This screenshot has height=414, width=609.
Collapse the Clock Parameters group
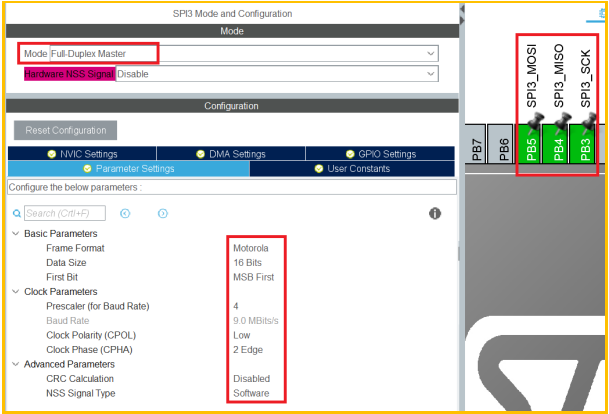click(15, 291)
